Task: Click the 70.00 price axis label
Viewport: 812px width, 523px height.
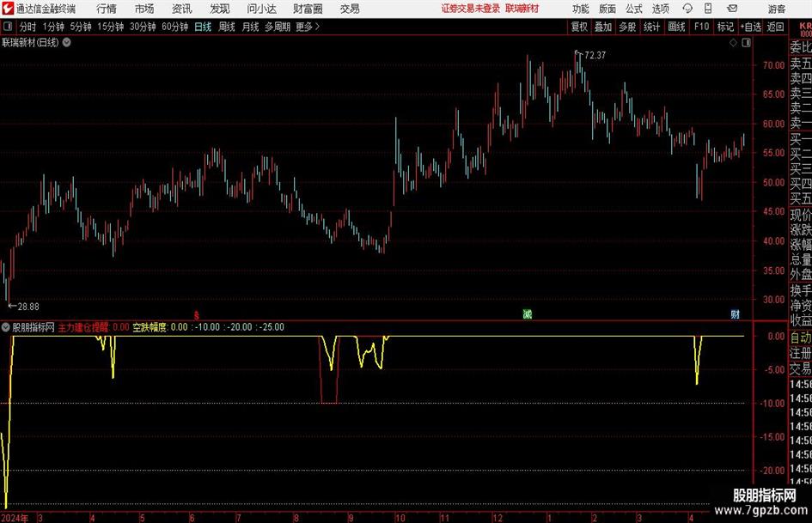Action: pos(773,65)
